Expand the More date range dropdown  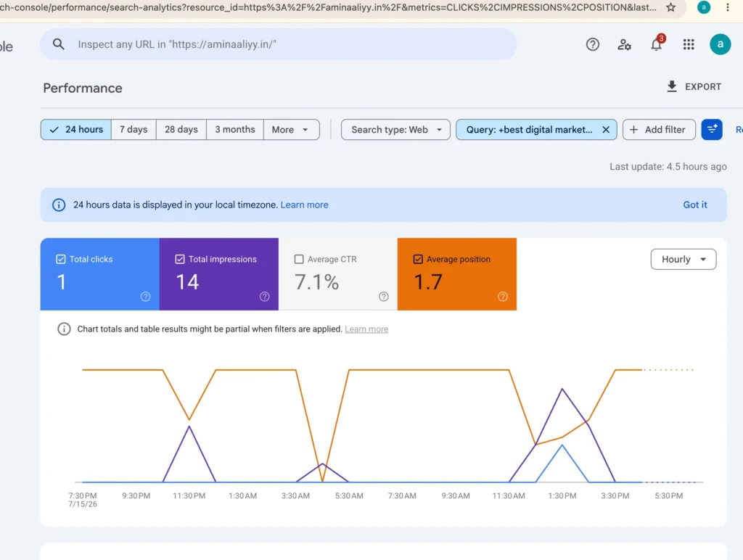coord(292,130)
